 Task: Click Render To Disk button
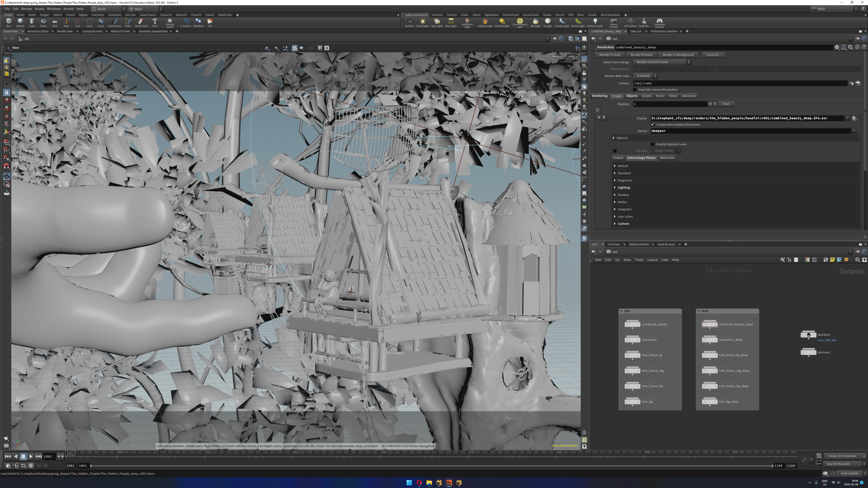(610, 55)
